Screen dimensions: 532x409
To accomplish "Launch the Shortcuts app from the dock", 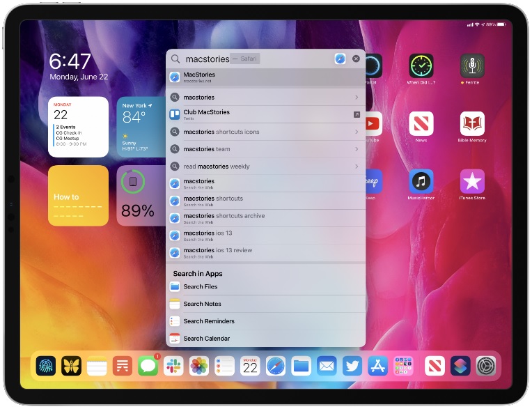I will pos(460,366).
